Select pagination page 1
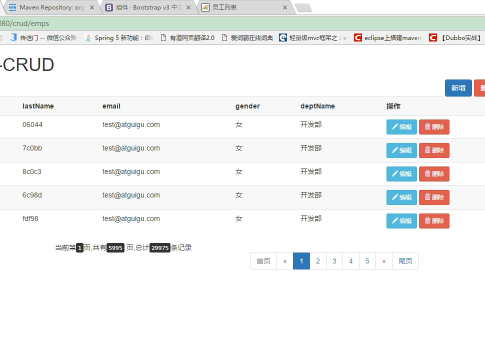 click(301, 261)
